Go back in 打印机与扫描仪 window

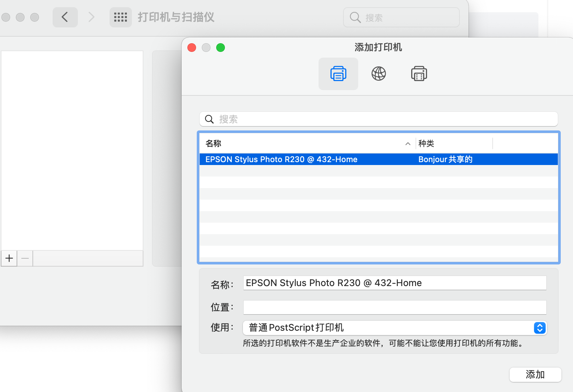tap(65, 17)
